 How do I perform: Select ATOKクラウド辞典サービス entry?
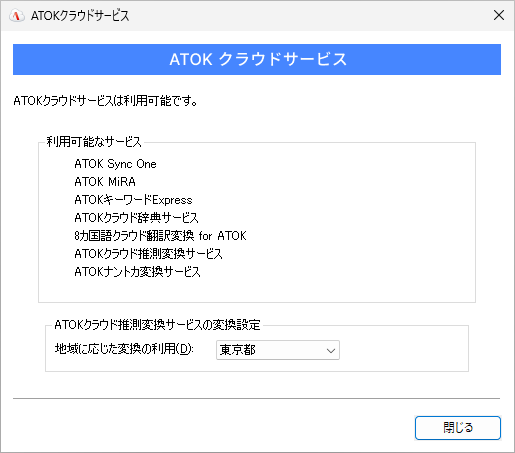pos(136,218)
